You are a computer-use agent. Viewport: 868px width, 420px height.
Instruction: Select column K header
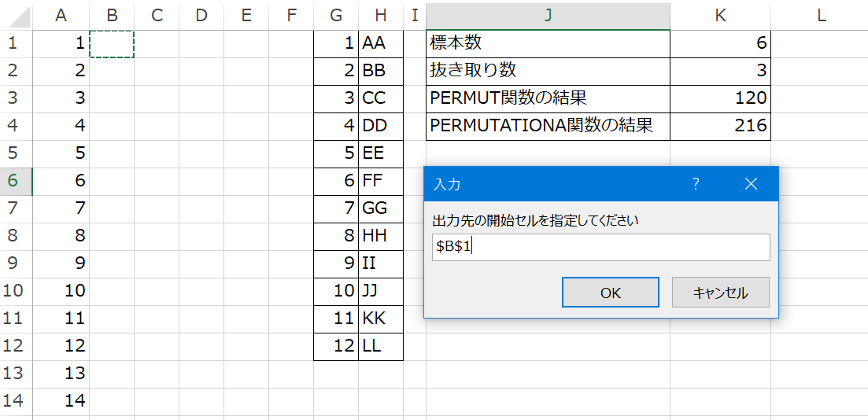click(x=720, y=16)
